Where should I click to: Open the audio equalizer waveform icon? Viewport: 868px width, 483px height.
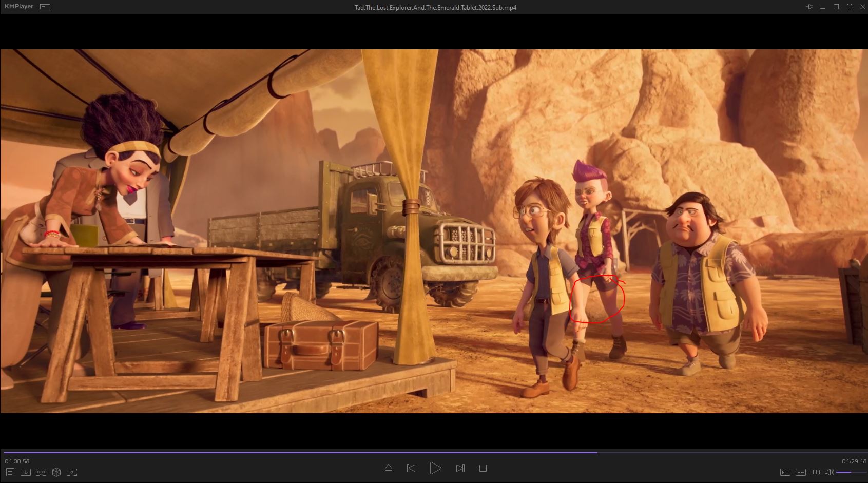pyautogui.click(x=815, y=472)
